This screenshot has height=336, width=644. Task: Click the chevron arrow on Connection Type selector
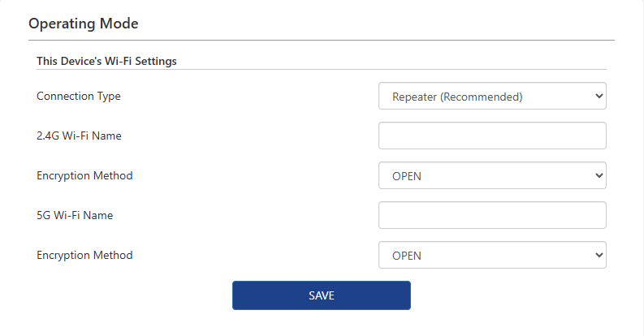tap(599, 96)
